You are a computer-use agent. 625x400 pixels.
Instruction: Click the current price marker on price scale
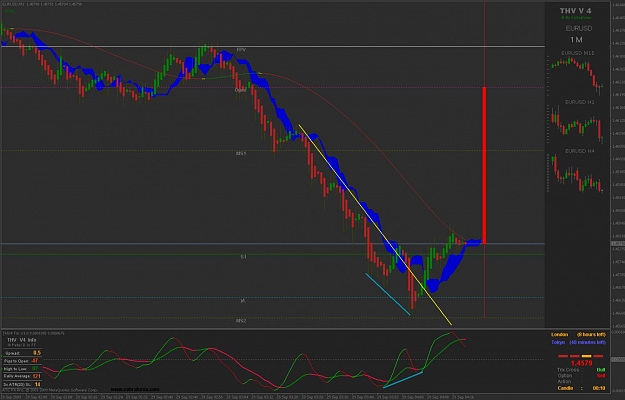pos(617,243)
